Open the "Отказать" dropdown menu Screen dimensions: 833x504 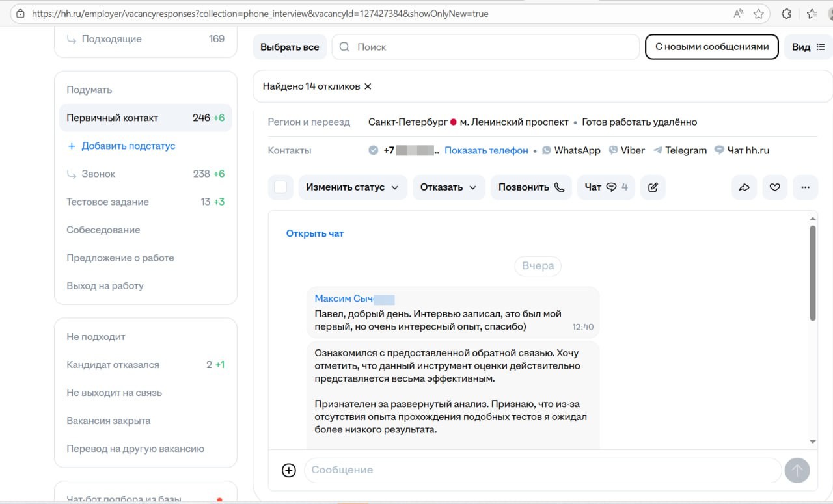pyautogui.click(x=448, y=187)
